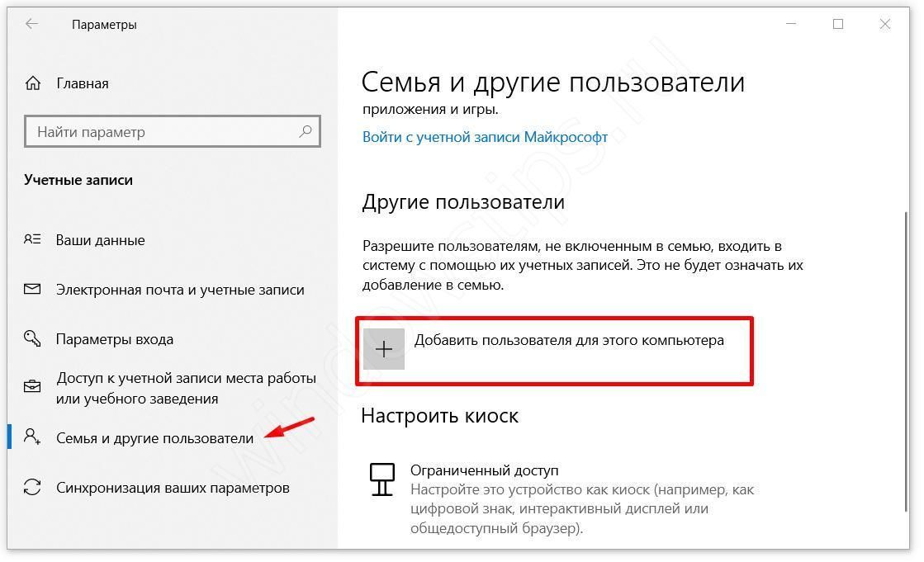The height and width of the screenshot is (562, 924).
Task: Go to Главная text label
Action: [83, 83]
